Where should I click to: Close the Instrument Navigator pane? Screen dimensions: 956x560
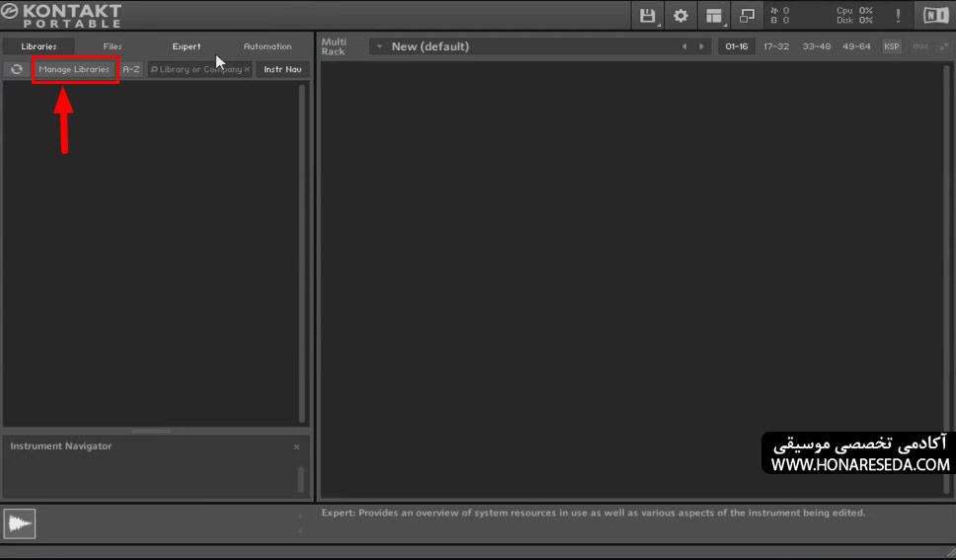(296, 446)
